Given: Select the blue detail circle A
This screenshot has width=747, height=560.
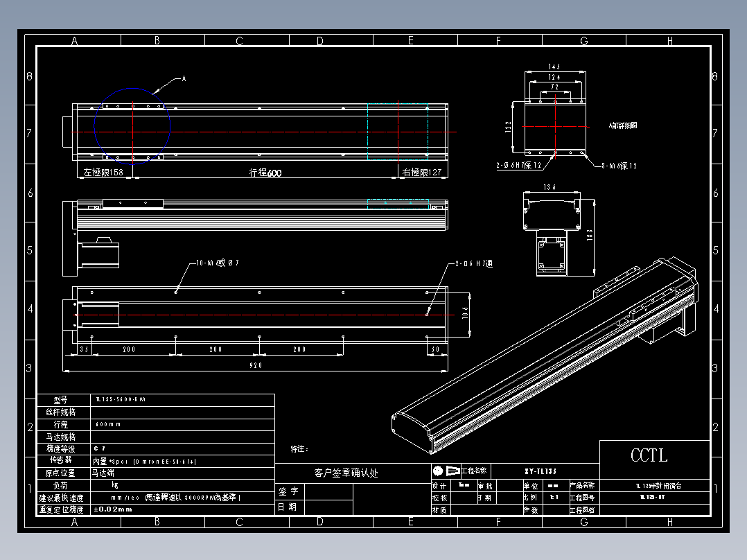Looking at the screenshot, I should [x=132, y=126].
